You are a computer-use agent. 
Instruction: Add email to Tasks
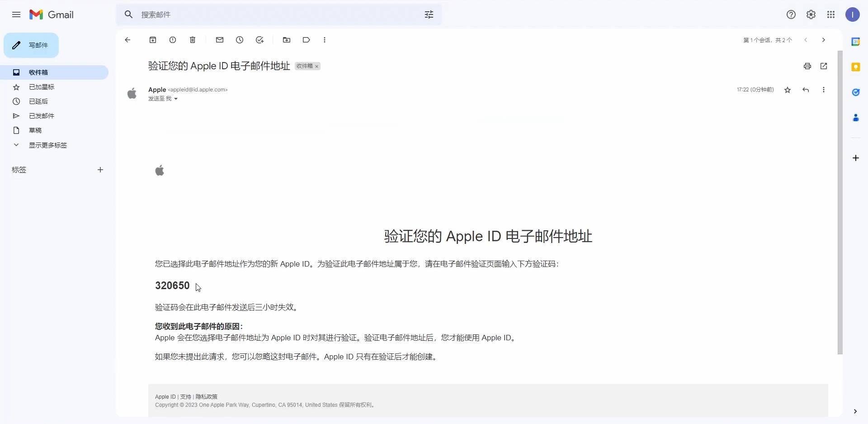click(x=259, y=40)
